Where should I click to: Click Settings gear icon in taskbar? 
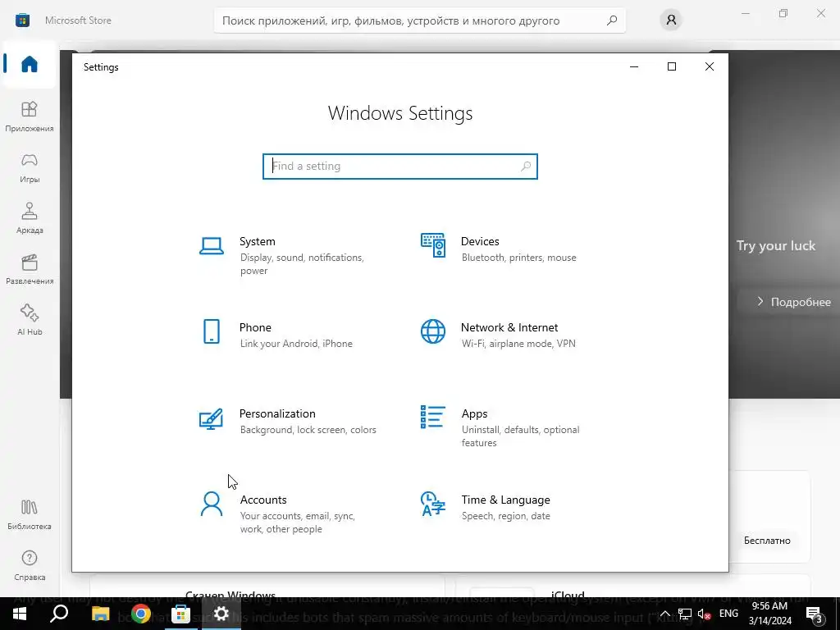click(221, 614)
